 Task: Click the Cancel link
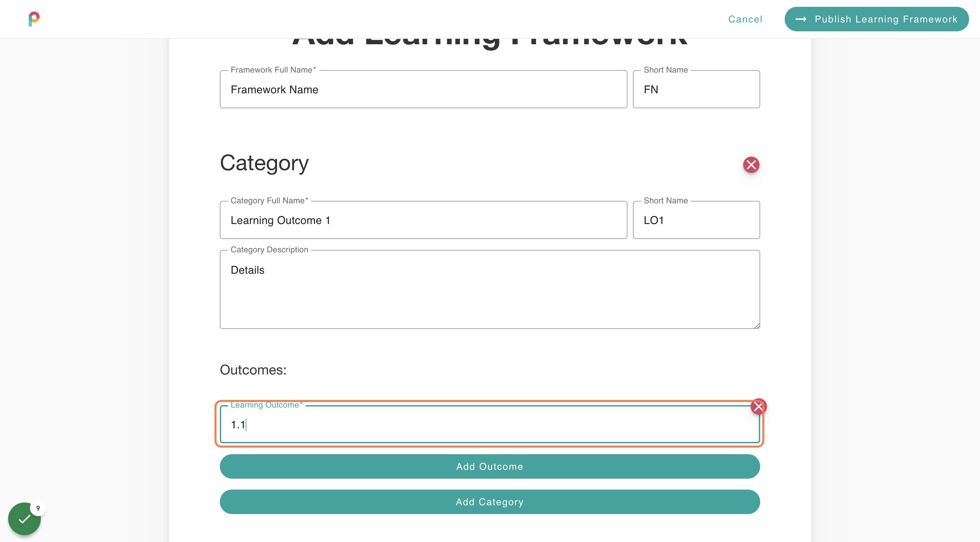[745, 19]
